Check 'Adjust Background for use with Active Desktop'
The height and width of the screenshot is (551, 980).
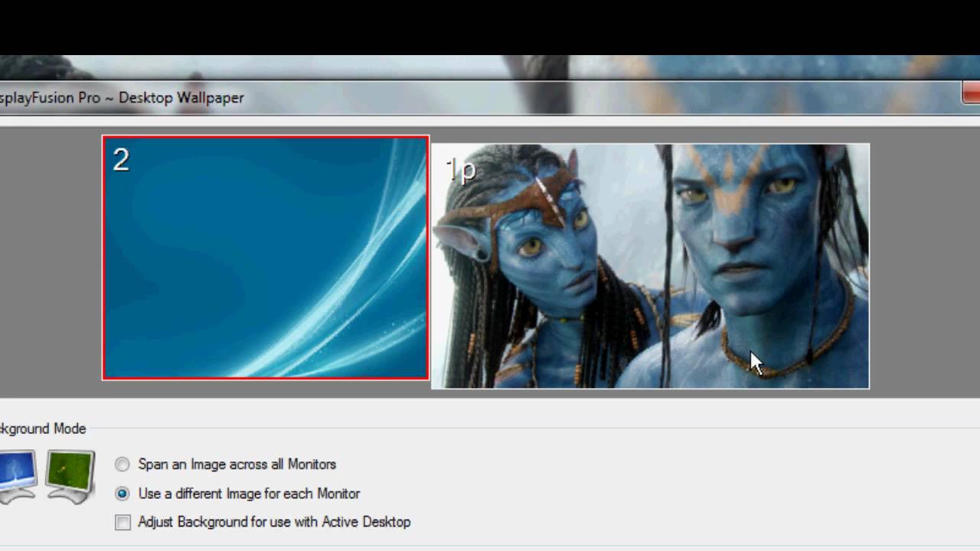coord(122,522)
